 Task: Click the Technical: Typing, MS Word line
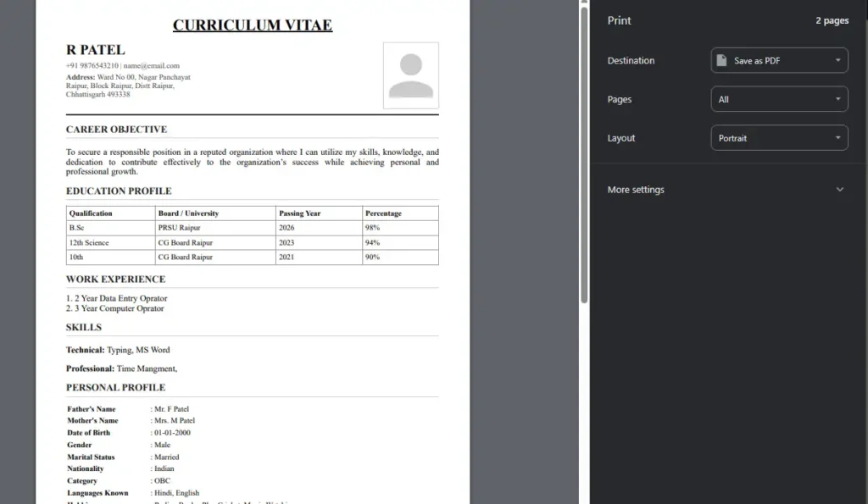click(x=118, y=350)
